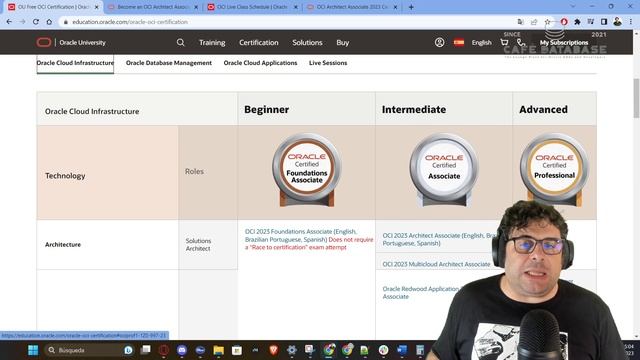Open the English language selector
Viewport: 640px width, 360px height.
point(482,42)
